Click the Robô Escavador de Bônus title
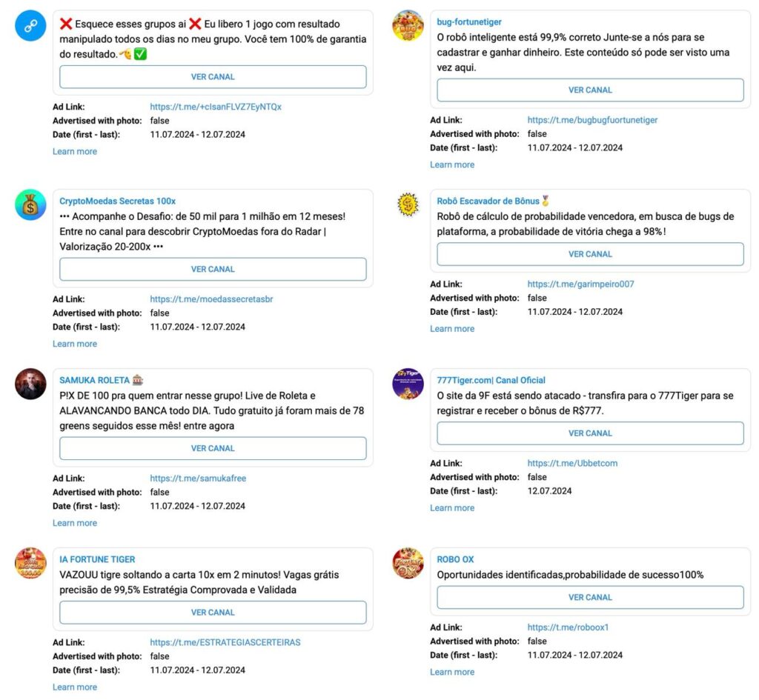Viewport: 759px width, 700px height. point(488,201)
